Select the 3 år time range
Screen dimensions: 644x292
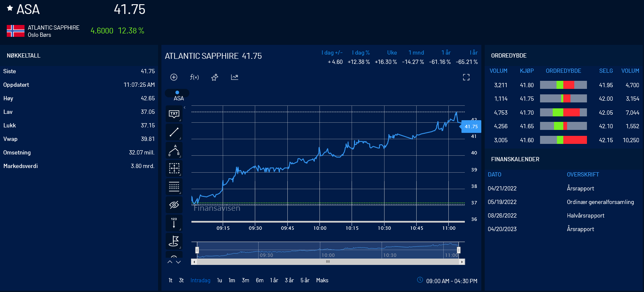289,280
